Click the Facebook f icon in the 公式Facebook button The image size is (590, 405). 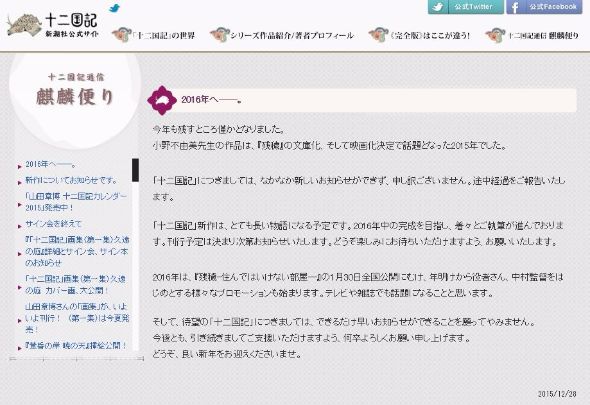point(515,7)
